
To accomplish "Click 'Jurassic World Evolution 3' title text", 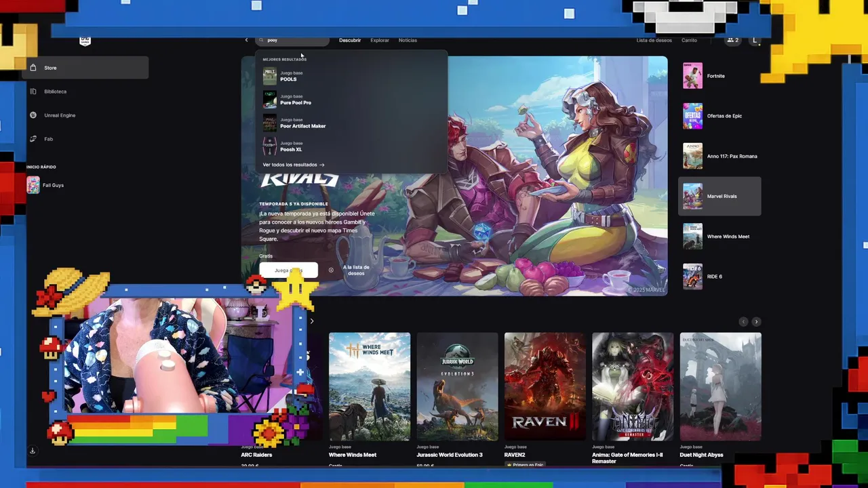I will point(450,455).
